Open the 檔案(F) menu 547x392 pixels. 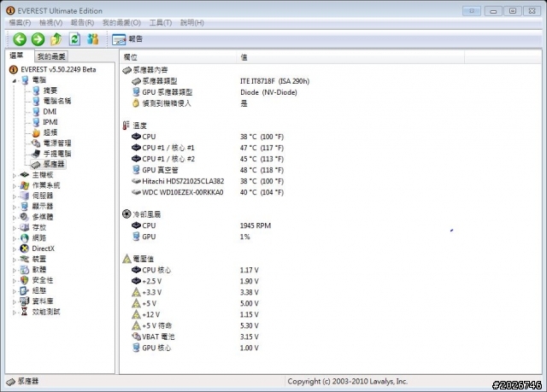tap(20, 23)
